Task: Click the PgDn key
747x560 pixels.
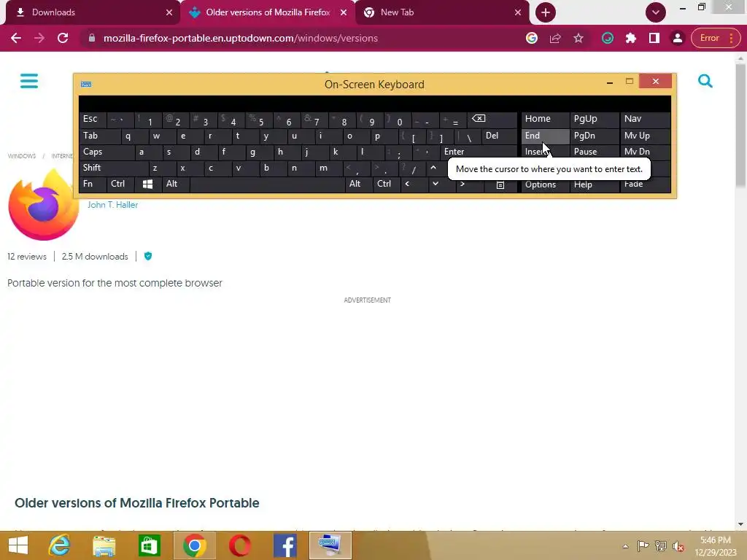Action: click(595, 136)
